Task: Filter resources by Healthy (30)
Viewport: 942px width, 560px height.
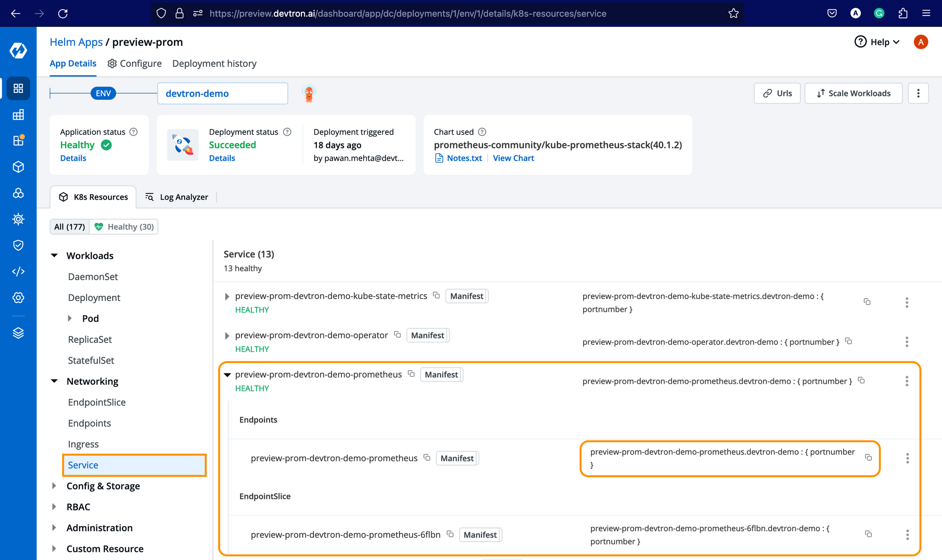Action: (124, 227)
